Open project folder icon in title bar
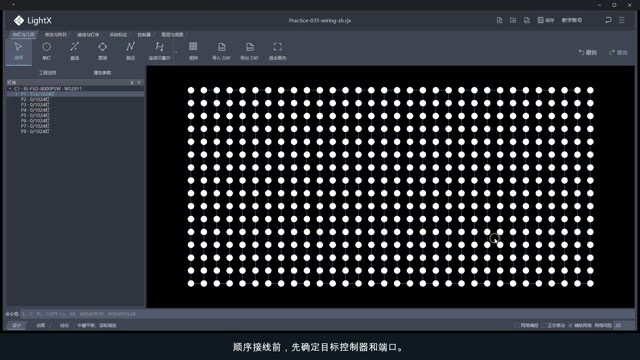Viewport: 640px width, 360px height. pyautogui.click(x=513, y=20)
